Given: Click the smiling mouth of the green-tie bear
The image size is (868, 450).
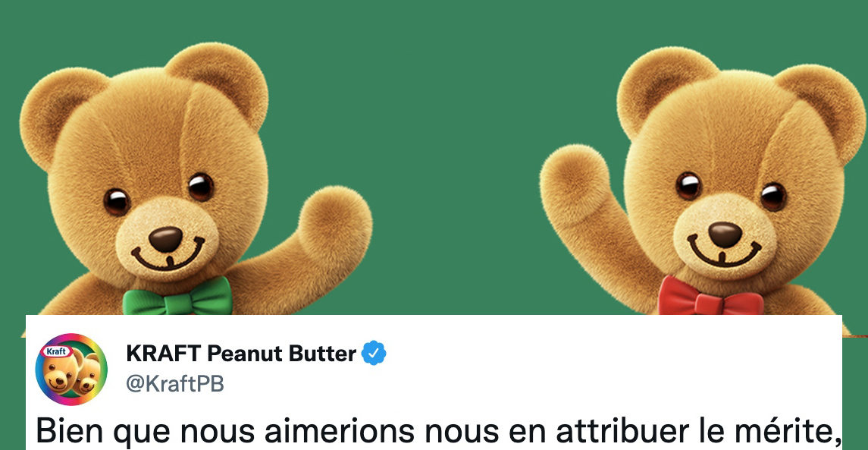Looking at the screenshot, I should [168, 256].
